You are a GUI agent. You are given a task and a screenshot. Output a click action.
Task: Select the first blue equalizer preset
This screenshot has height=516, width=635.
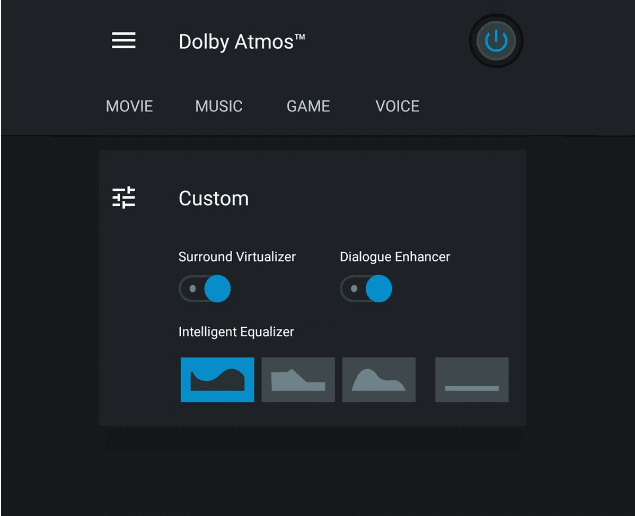tap(217, 380)
